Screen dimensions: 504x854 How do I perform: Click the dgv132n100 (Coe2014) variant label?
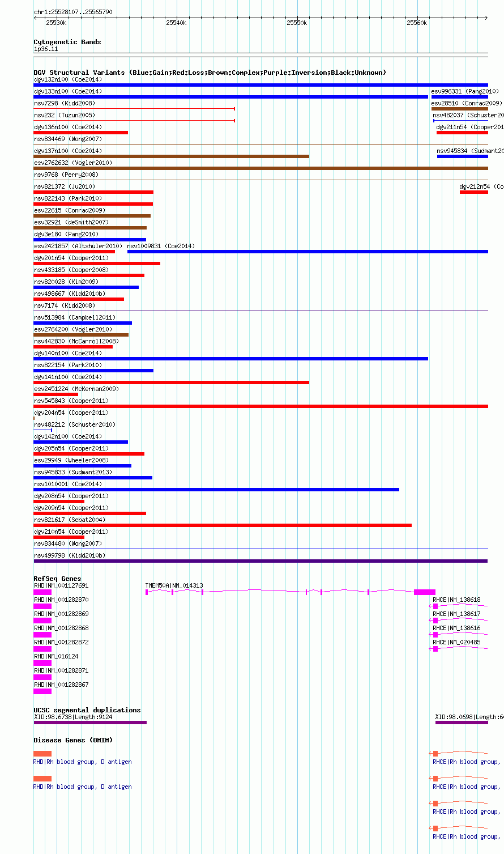coord(68,80)
